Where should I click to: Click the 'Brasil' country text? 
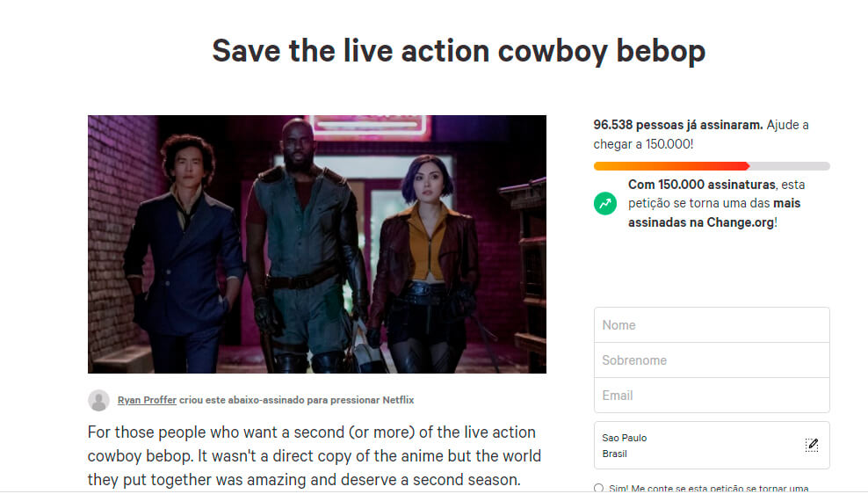coord(614,454)
